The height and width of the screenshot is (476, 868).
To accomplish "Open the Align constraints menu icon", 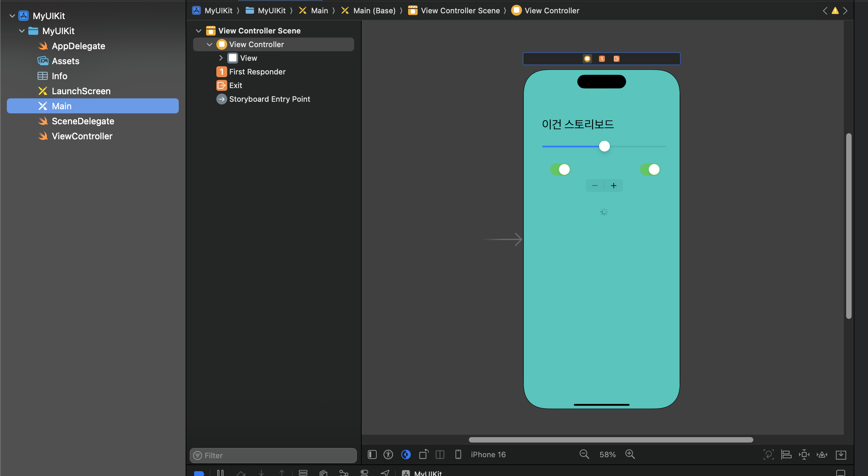I will pyautogui.click(x=786, y=454).
